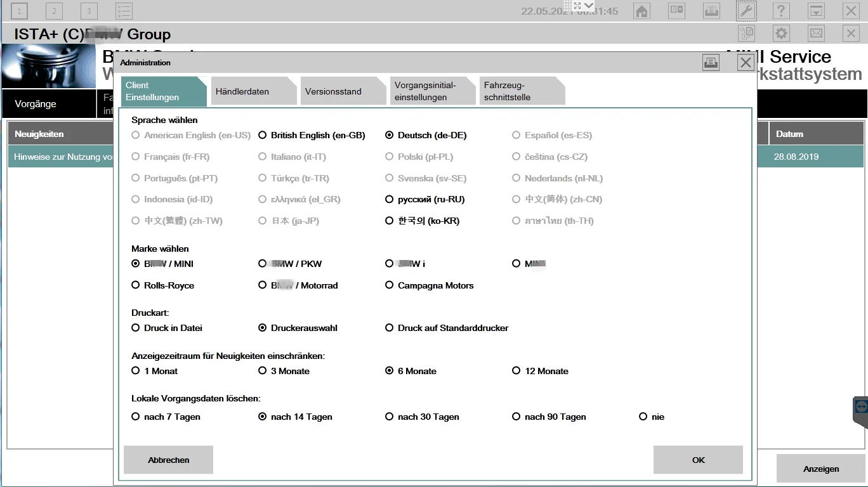Image resolution: width=868 pixels, height=487 pixels.
Task: Click the Neuigkeiten column header
Action: (60, 134)
